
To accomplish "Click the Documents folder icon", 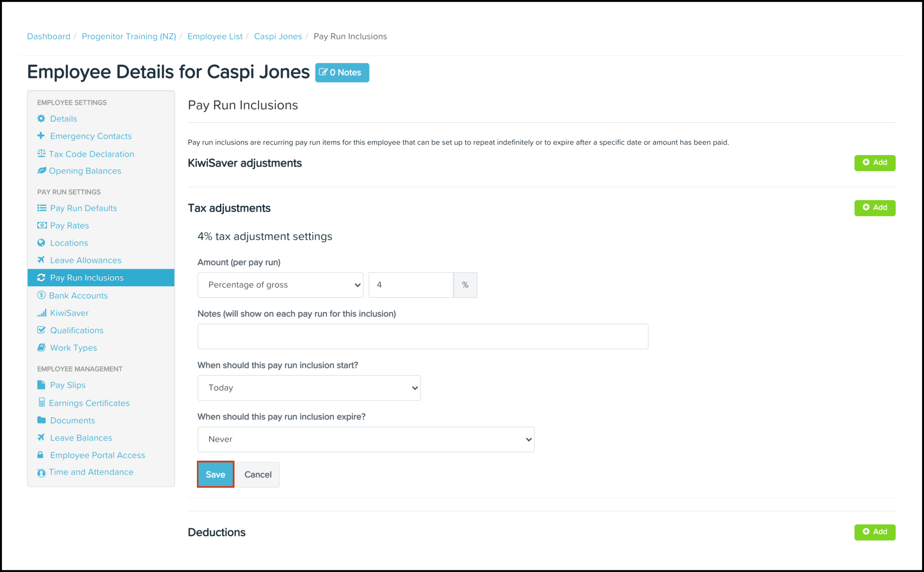I will pyautogui.click(x=41, y=420).
